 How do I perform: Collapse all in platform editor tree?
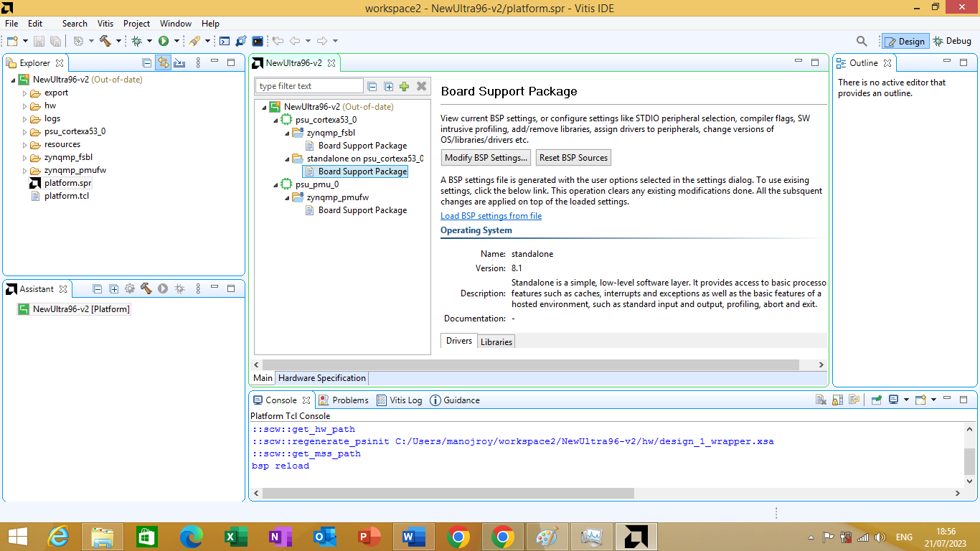(372, 86)
